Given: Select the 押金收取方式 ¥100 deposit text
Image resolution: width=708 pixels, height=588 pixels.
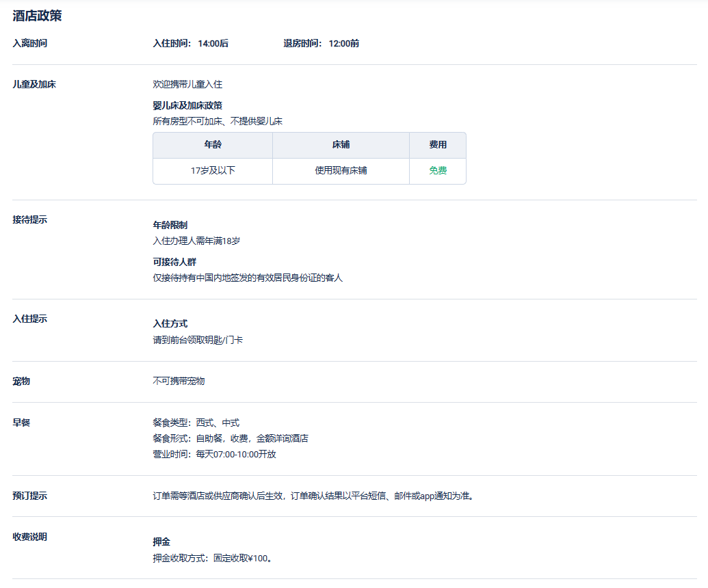Looking at the screenshot, I should click(x=213, y=559).
